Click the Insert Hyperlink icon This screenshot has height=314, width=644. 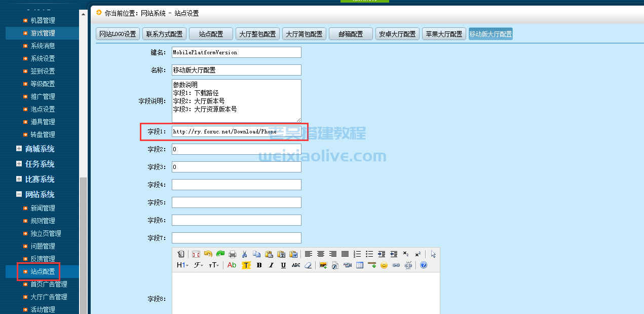[396, 266]
